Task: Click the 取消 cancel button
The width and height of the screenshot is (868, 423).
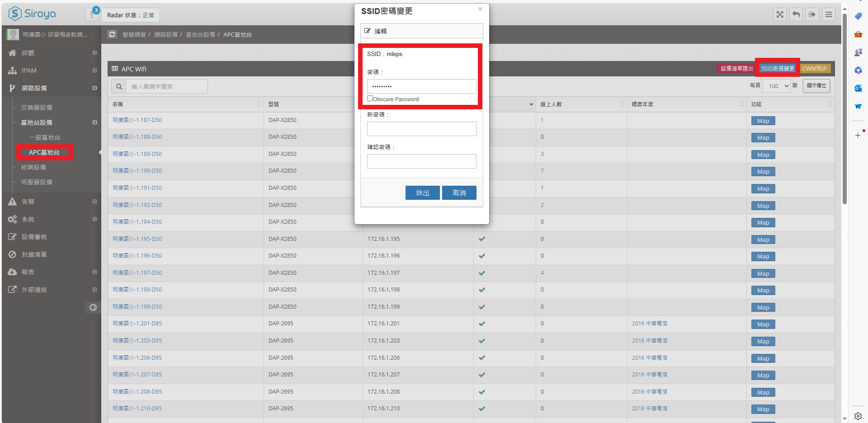Action: click(x=459, y=193)
